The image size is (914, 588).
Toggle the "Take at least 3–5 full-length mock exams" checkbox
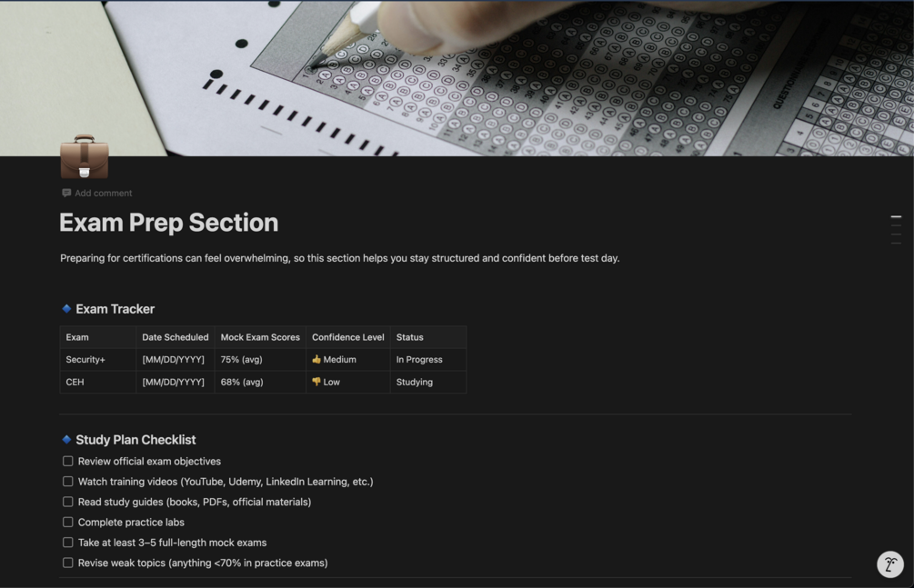tap(68, 543)
